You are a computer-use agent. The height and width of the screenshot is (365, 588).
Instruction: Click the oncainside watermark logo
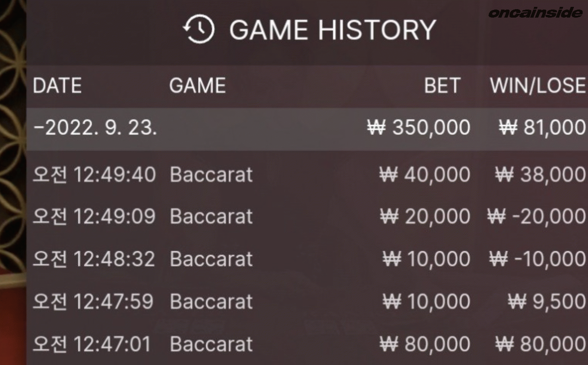pyautogui.click(x=535, y=13)
